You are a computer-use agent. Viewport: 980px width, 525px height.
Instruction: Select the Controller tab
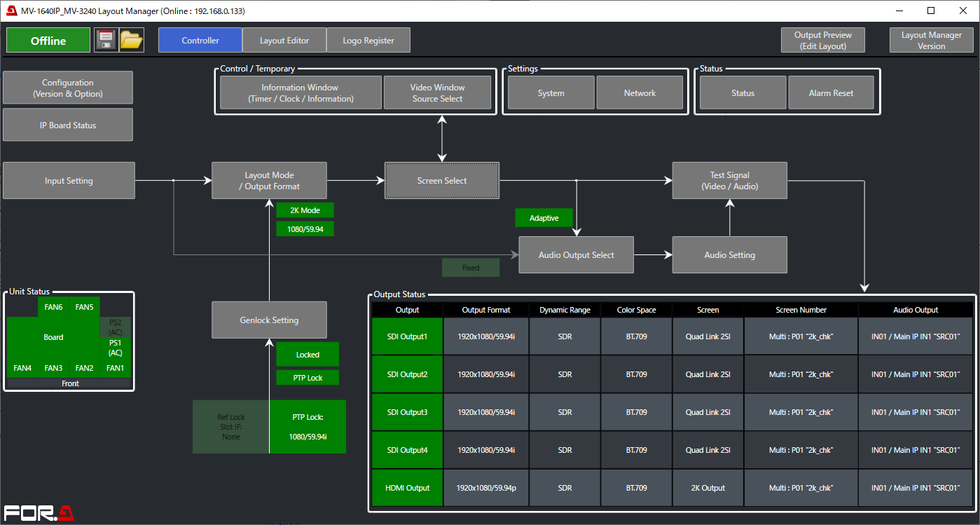click(x=200, y=41)
